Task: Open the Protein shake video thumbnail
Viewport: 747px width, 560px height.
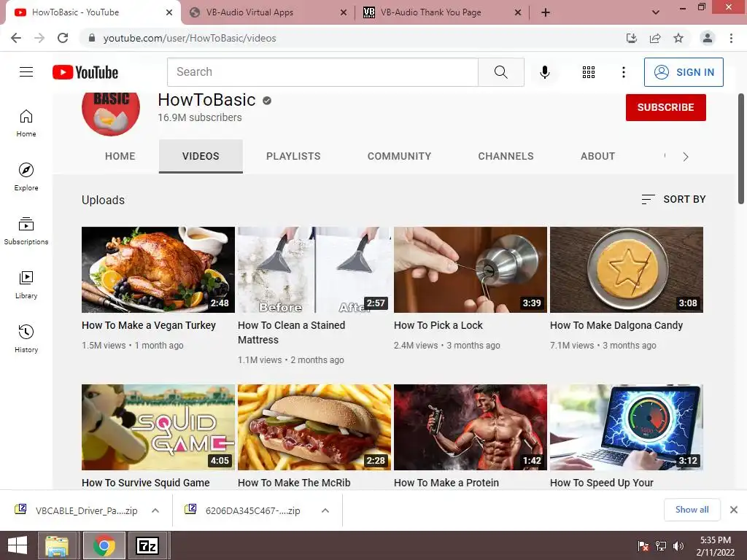Action: click(x=471, y=427)
